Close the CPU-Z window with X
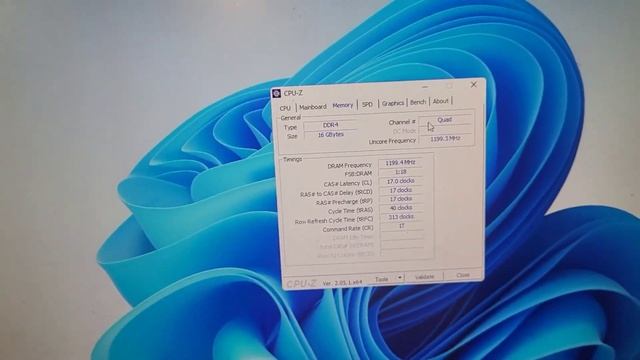Image resolution: width=640 pixels, height=360 pixels. (473, 84)
